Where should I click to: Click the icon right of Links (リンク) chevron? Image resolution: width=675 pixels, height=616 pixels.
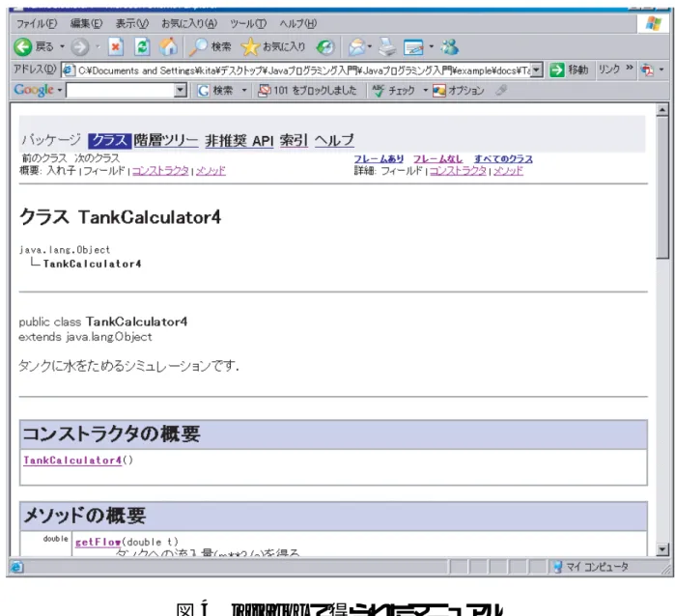647,70
